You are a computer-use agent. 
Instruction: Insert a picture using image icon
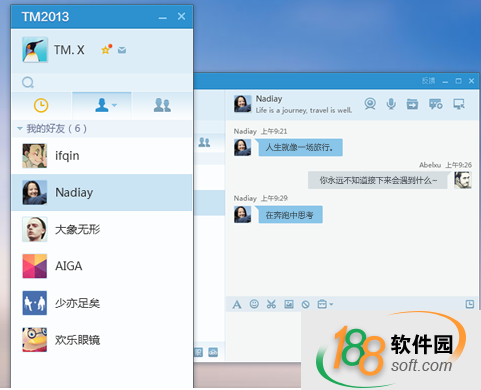tap(289, 304)
